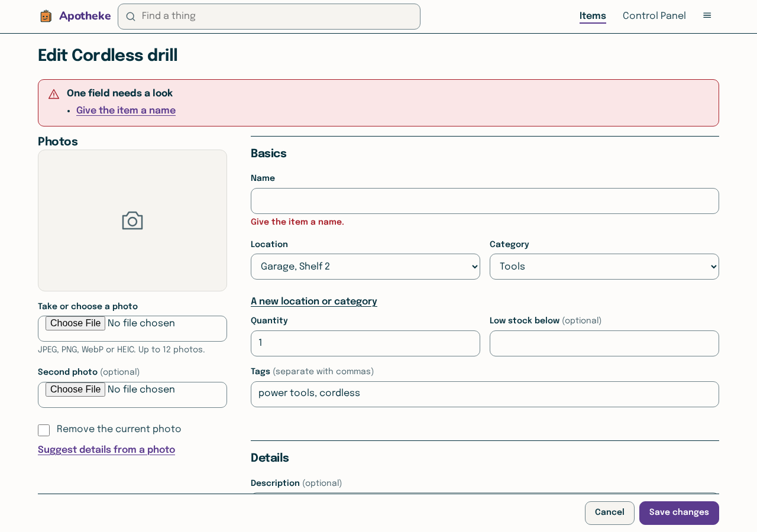This screenshot has height=532, width=757.
Task: Click the Photos heading
Action: [58, 142]
